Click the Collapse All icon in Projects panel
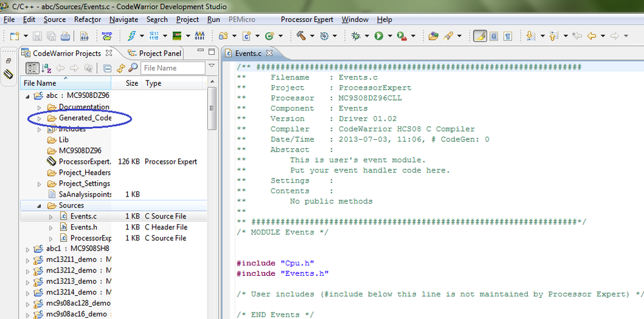This screenshot has height=319, width=644. (x=107, y=68)
